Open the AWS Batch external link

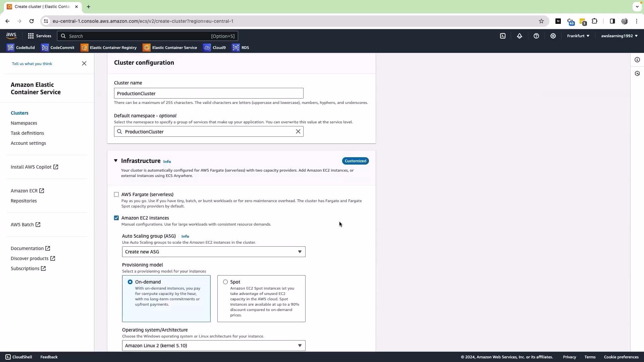[x=25, y=225]
